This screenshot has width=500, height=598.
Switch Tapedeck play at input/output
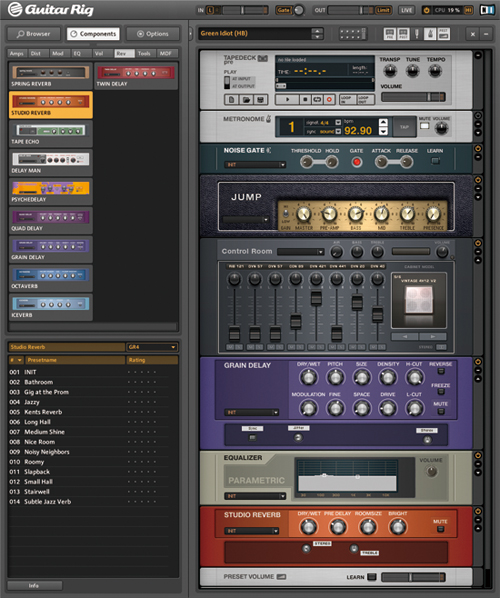pos(227,83)
